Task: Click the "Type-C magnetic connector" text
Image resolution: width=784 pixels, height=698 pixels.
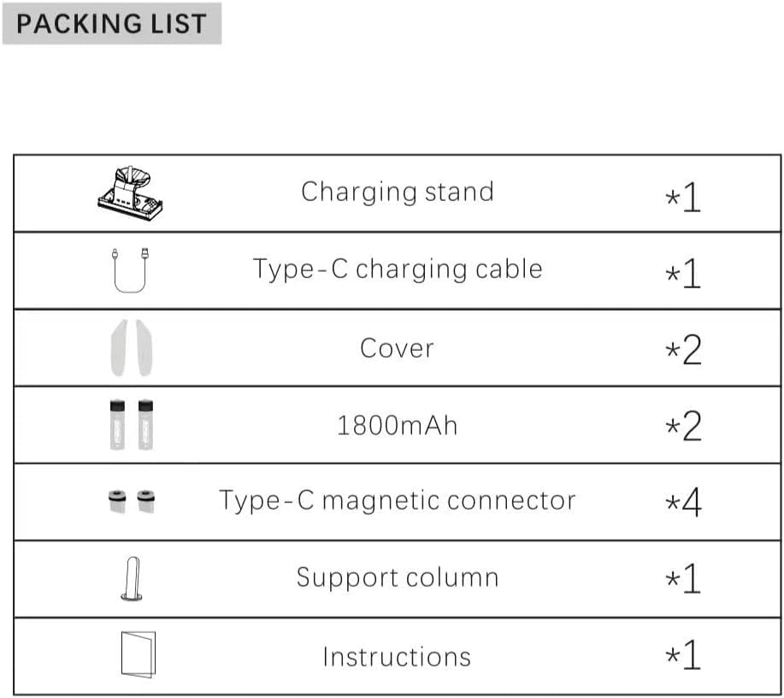Action: (x=397, y=500)
